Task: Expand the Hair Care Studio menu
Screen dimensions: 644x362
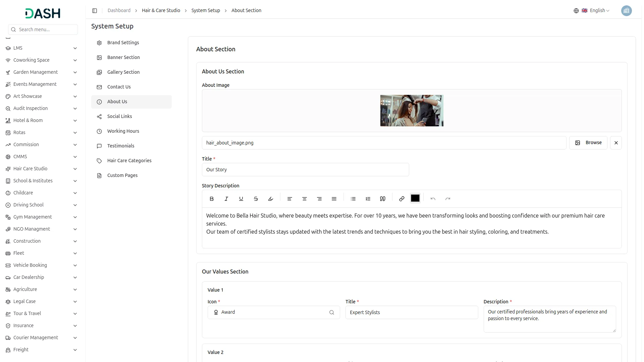Action: point(42,169)
